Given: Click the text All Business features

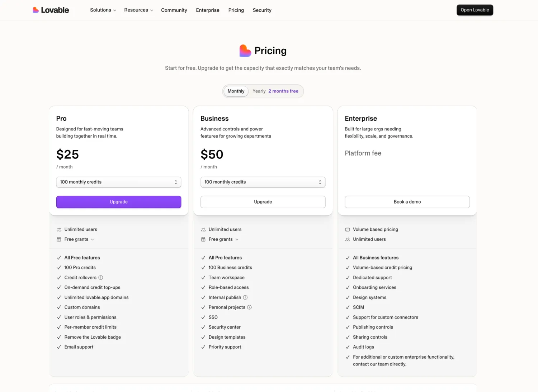Looking at the screenshot, I should click(376, 258).
